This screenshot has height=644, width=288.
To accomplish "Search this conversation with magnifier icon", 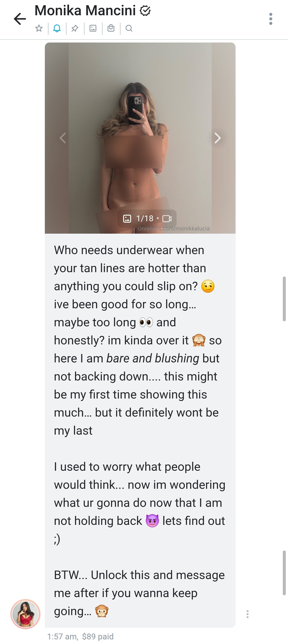I will (x=129, y=28).
